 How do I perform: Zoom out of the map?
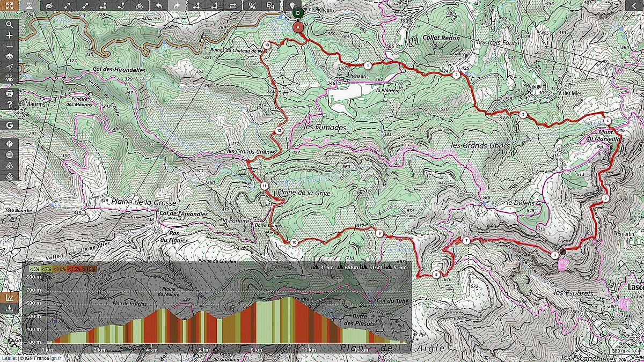[x=10, y=45]
